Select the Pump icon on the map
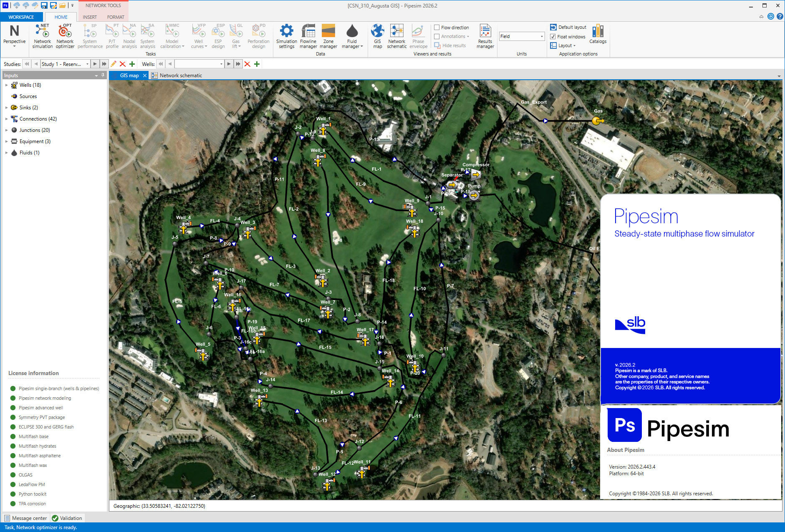 coord(474,195)
